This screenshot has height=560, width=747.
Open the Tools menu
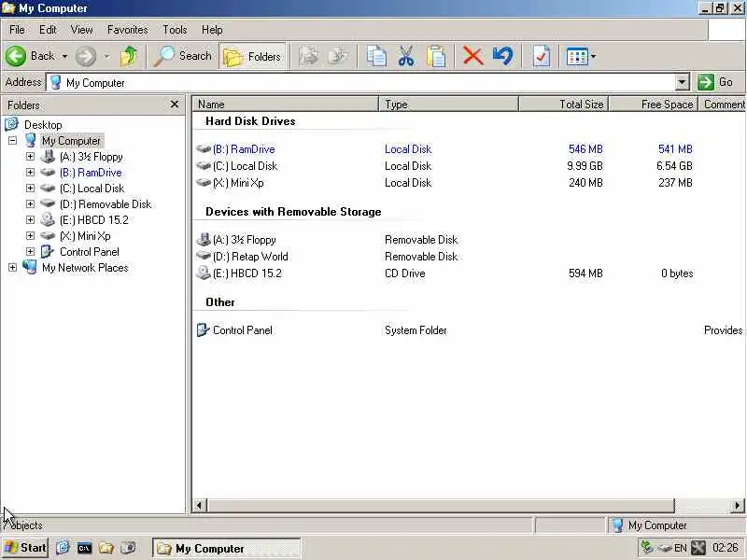coord(175,30)
